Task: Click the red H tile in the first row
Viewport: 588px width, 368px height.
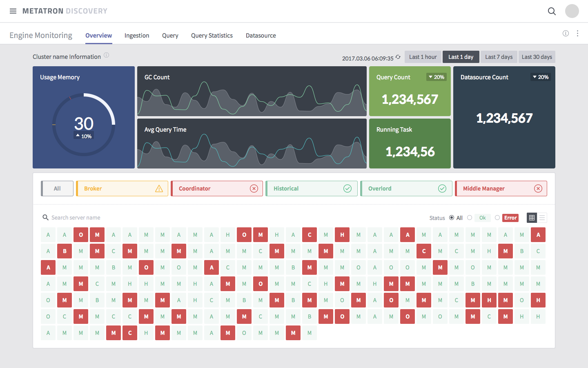Action: point(342,235)
